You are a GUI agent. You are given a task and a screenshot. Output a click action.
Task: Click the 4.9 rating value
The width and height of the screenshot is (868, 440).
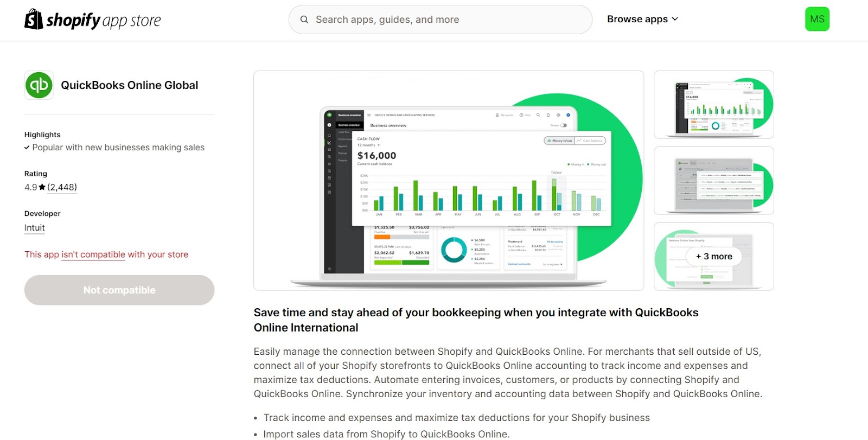point(31,187)
